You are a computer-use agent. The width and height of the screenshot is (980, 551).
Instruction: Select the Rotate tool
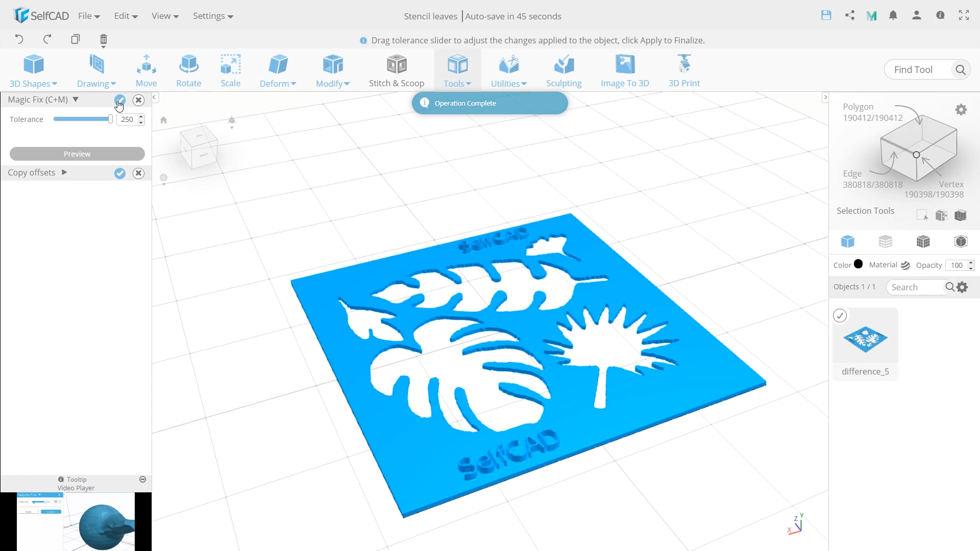[189, 70]
